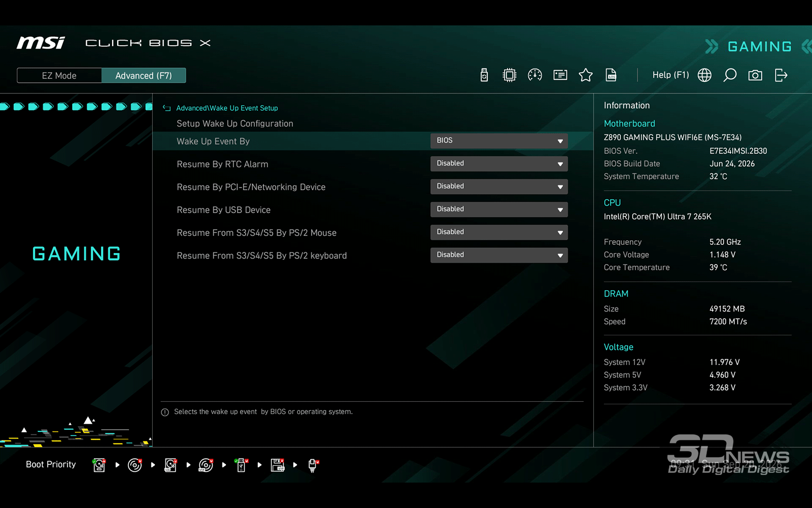Open the Resume By USB Device dropdown

tap(499, 209)
